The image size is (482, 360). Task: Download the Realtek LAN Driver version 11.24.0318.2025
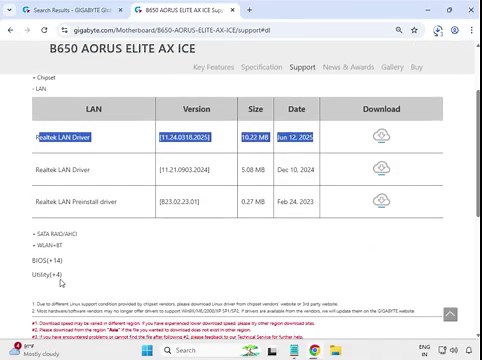(x=381, y=136)
